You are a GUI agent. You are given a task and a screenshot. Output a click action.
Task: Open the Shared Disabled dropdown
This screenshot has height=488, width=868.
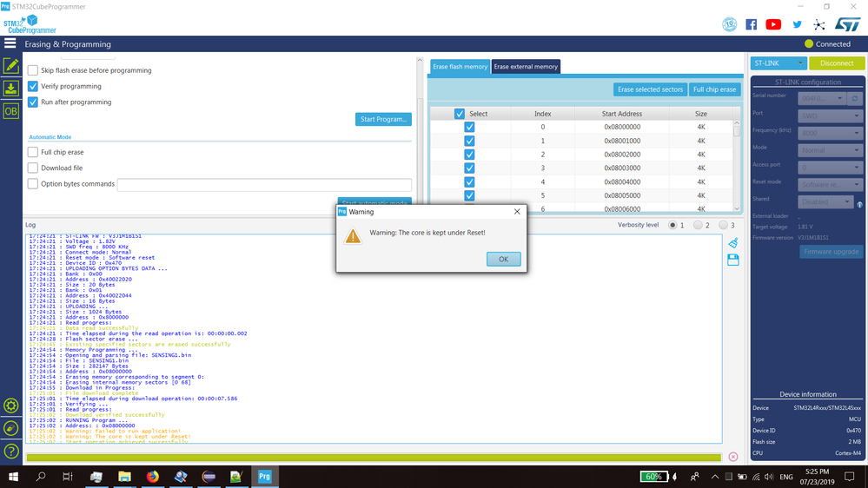825,202
